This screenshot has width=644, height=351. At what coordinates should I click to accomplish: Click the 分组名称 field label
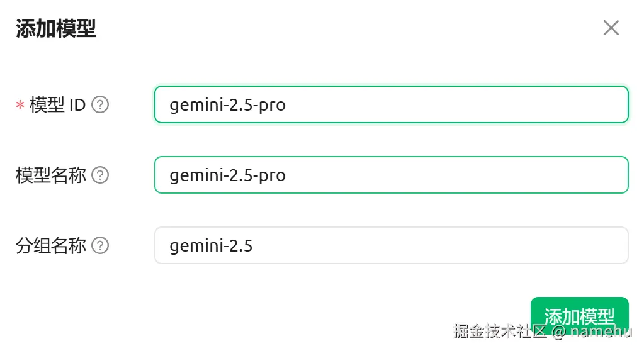click(51, 245)
